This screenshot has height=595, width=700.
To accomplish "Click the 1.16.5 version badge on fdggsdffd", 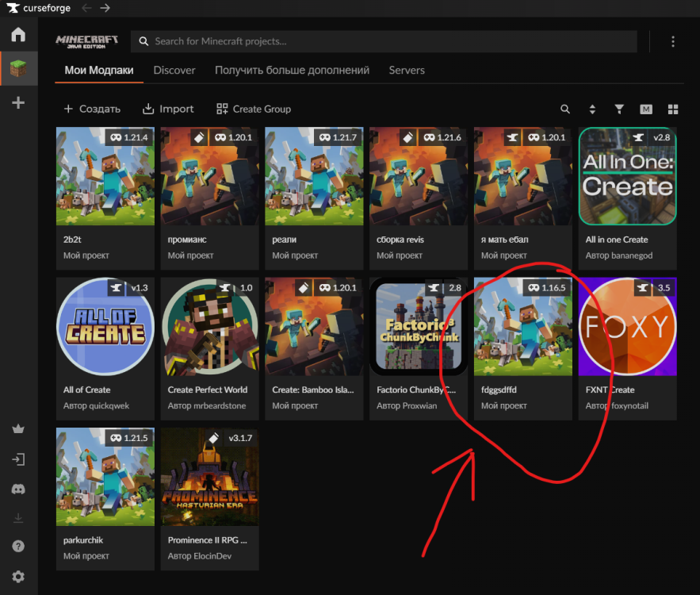I will (547, 288).
